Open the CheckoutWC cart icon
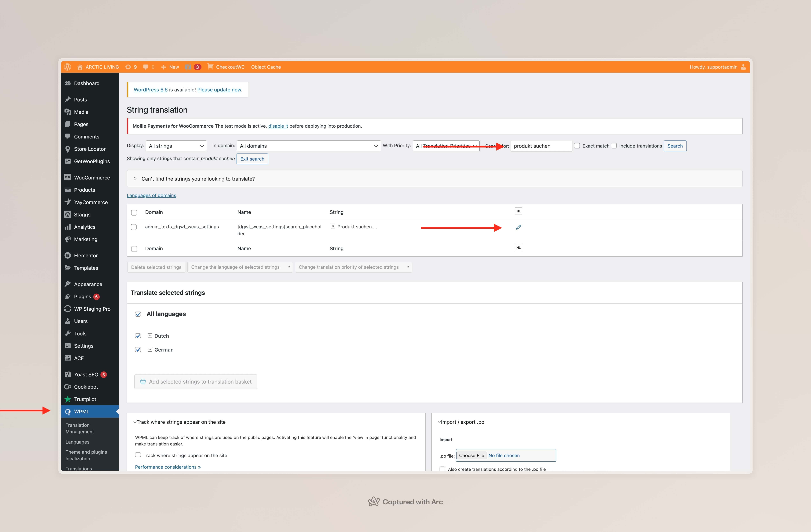The width and height of the screenshot is (811, 532). (210, 67)
